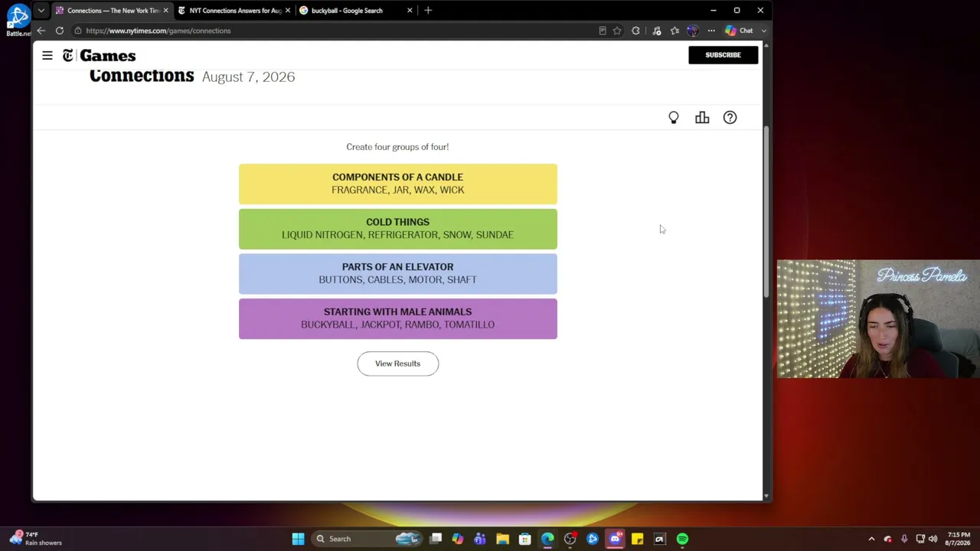Show hidden system tray icons
This screenshot has height=551, width=980.
pos(871,539)
